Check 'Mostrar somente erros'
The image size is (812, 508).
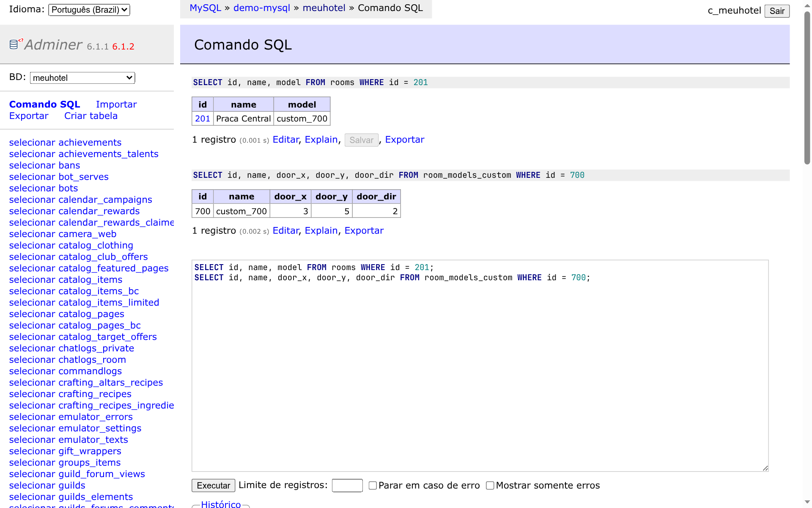click(490, 486)
